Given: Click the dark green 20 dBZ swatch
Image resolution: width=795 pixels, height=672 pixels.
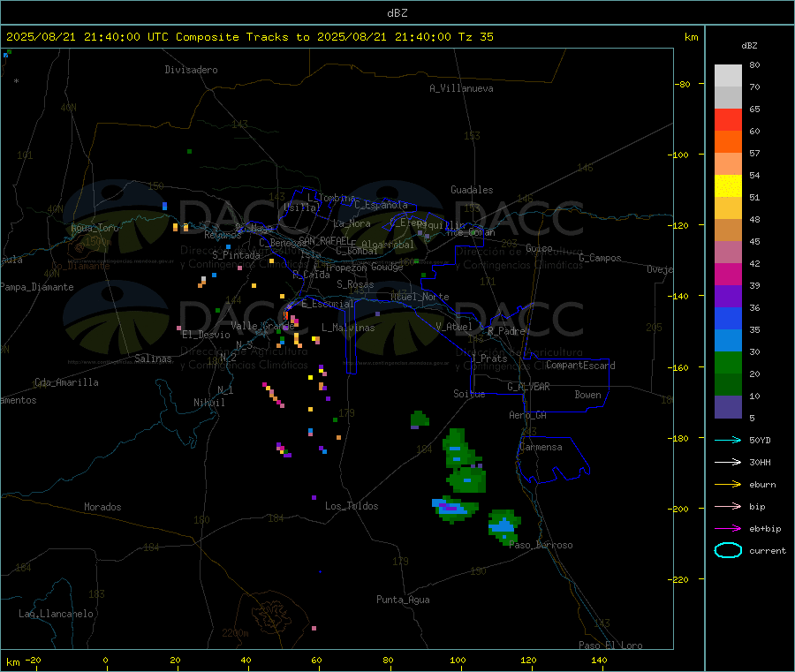Looking at the screenshot, I should click(x=728, y=384).
